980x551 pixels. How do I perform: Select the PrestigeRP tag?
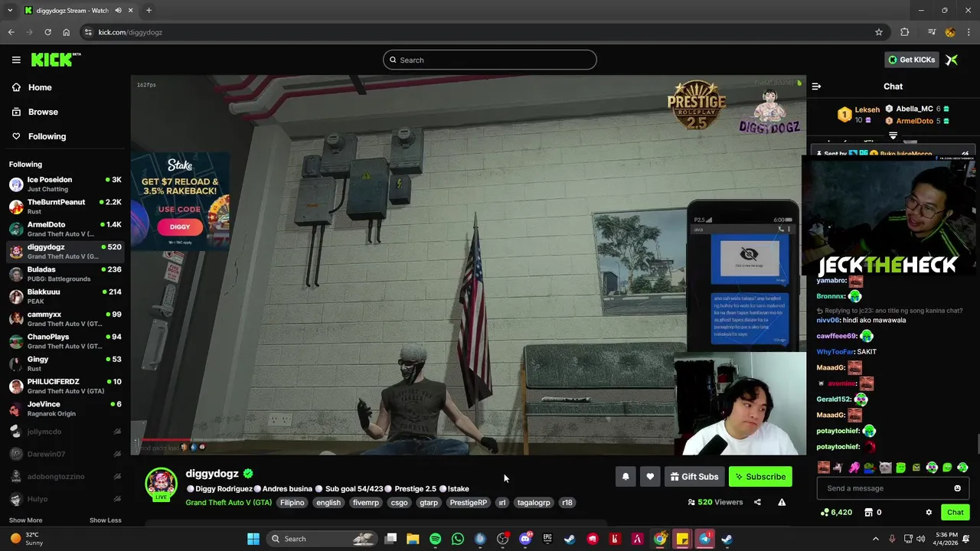469,503
